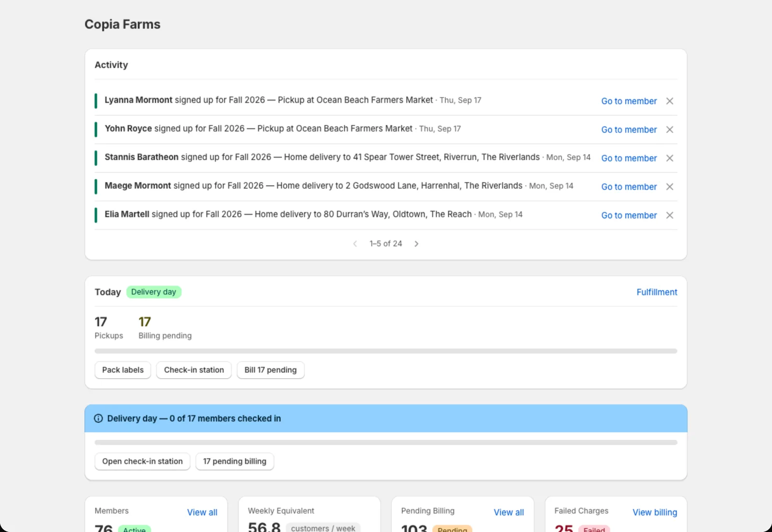Click the Weekly Equivalent card label
Image resolution: width=772 pixels, height=532 pixels.
pyautogui.click(x=281, y=511)
